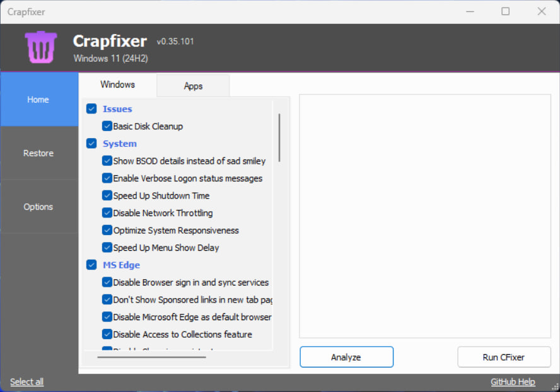Toggle Disable Access to Collections feature checkbox
This screenshot has height=392, width=560.
[x=107, y=334]
